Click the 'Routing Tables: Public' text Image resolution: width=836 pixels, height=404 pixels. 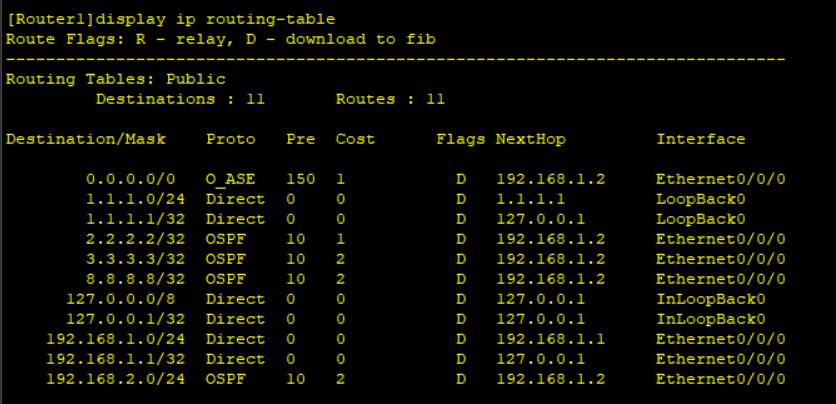click(x=116, y=80)
